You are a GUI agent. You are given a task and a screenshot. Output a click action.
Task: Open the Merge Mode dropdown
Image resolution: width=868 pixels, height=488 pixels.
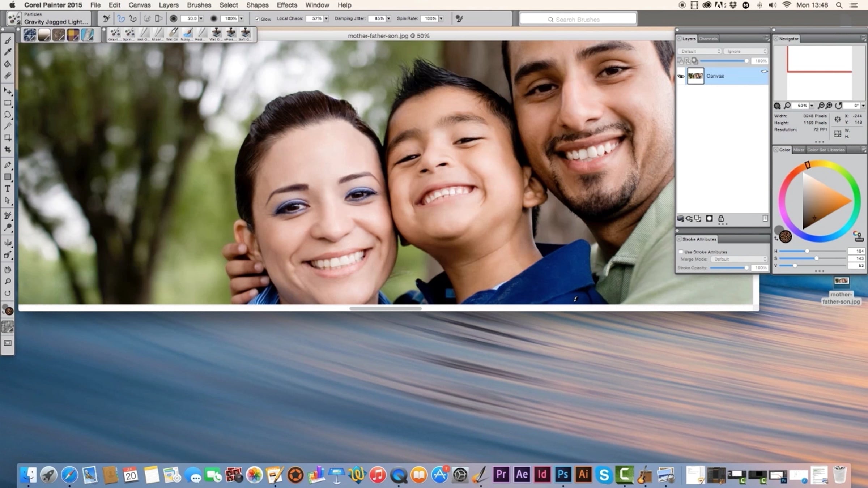[x=739, y=259]
